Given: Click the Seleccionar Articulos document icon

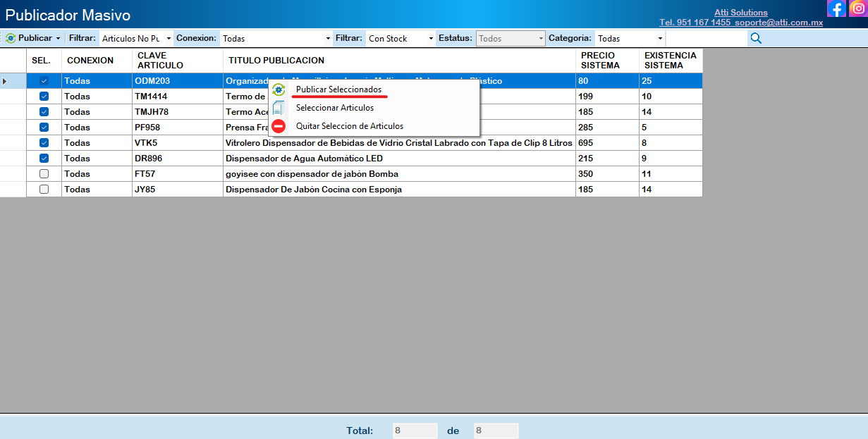Looking at the screenshot, I should pyautogui.click(x=279, y=108).
